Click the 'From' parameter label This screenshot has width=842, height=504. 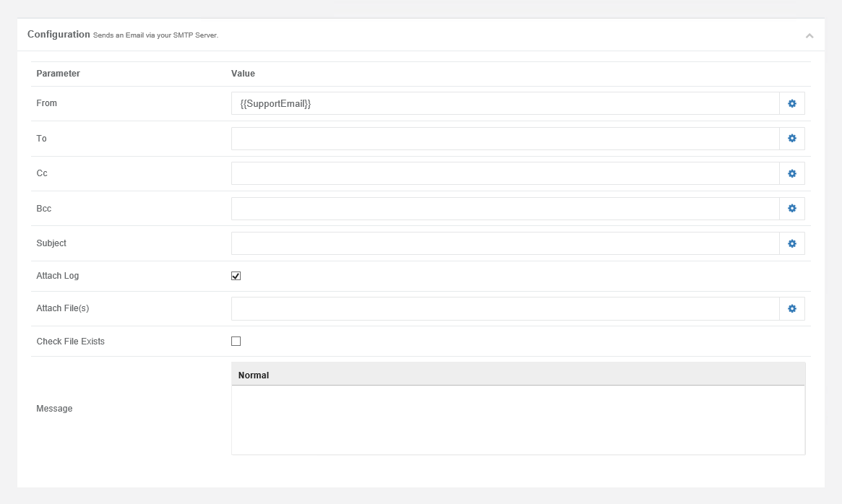47,103
